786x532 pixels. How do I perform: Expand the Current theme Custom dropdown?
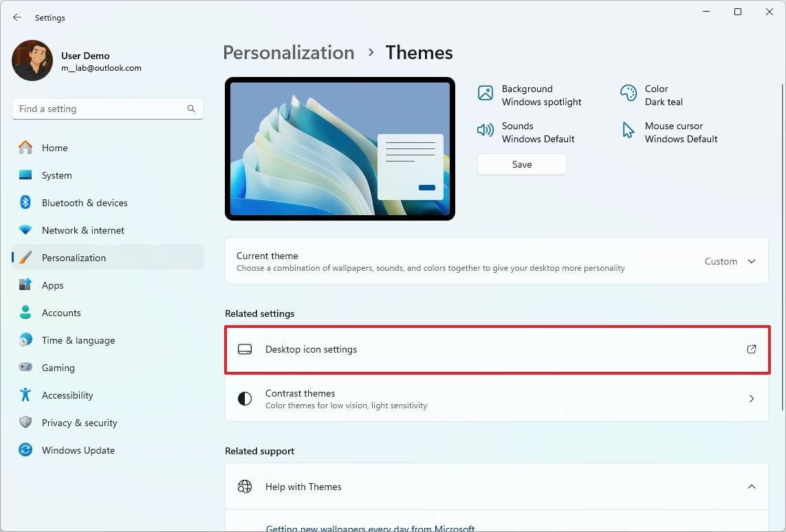point(730,261)
